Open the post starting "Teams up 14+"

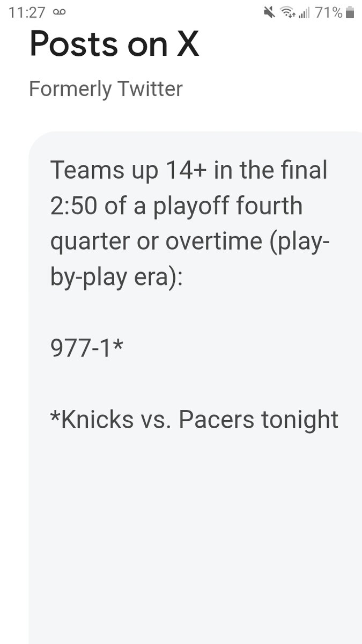point(188,172)
